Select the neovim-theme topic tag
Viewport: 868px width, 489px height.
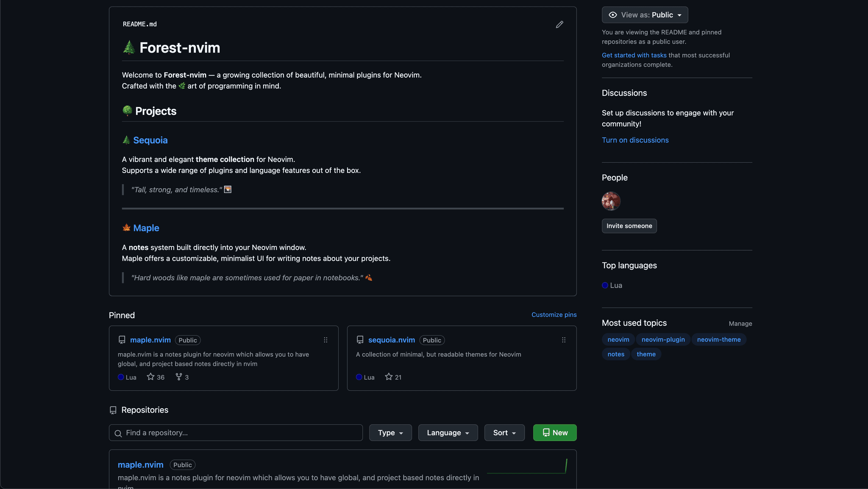click(719, 340)
